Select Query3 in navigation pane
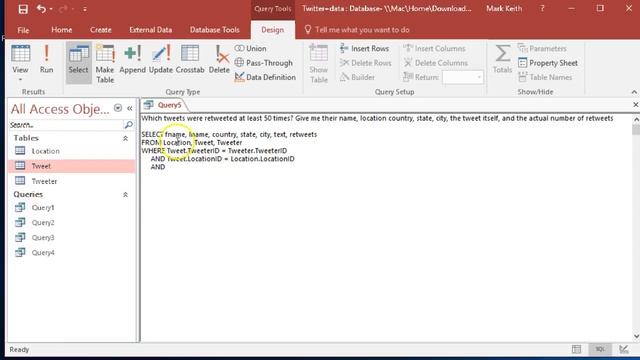Image resolution: width=640 pixels, height=360 pixels. click(x=72, y=238)
